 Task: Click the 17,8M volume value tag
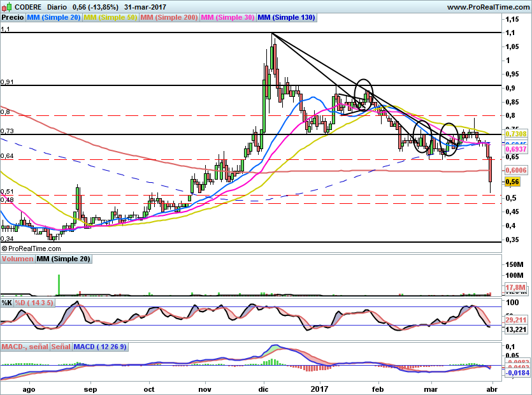[x=515, y=289]
